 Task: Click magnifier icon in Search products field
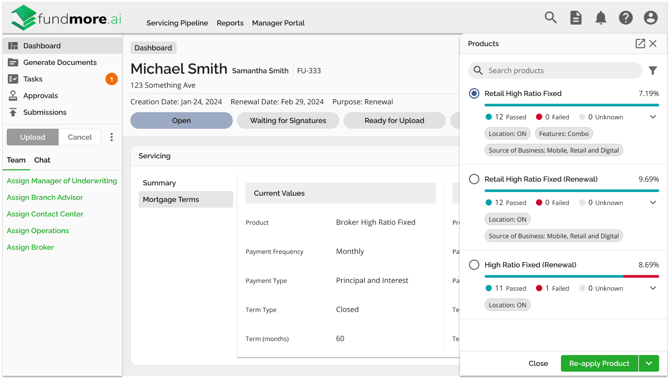click(478, 71)
